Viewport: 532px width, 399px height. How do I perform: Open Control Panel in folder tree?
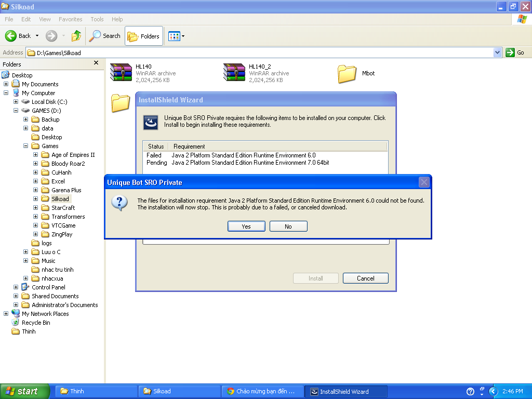pyautogui.click(x=48, y=287)
